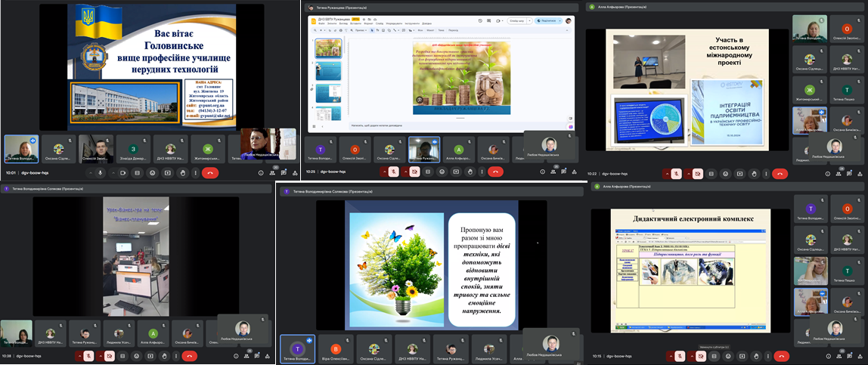Open the Вставити menu in Google Slides

[354, 23]
